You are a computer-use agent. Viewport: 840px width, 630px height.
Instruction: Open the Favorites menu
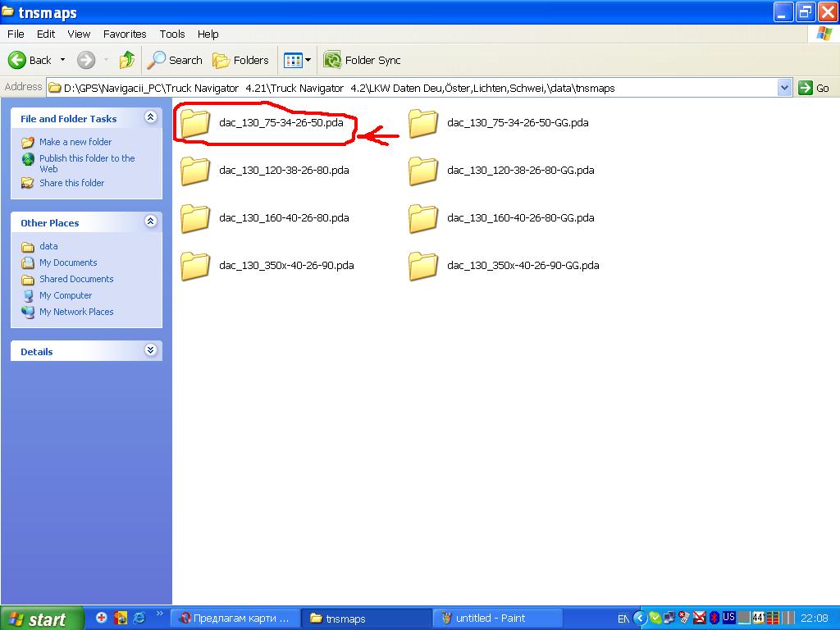click(125, 34)
